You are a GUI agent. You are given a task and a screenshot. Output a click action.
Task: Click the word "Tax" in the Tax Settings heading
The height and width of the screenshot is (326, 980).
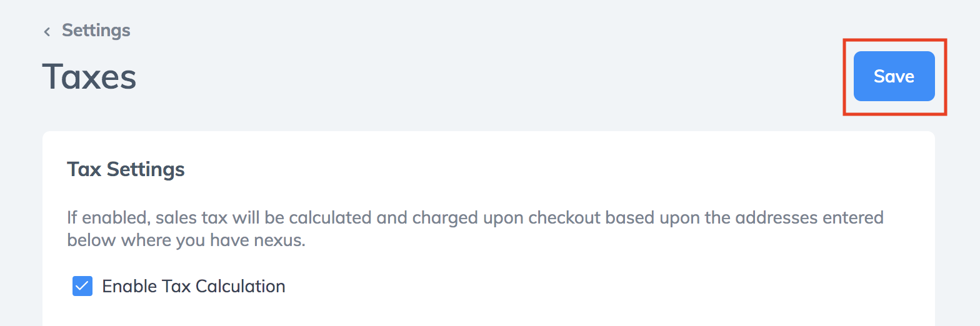click(84, 169)
